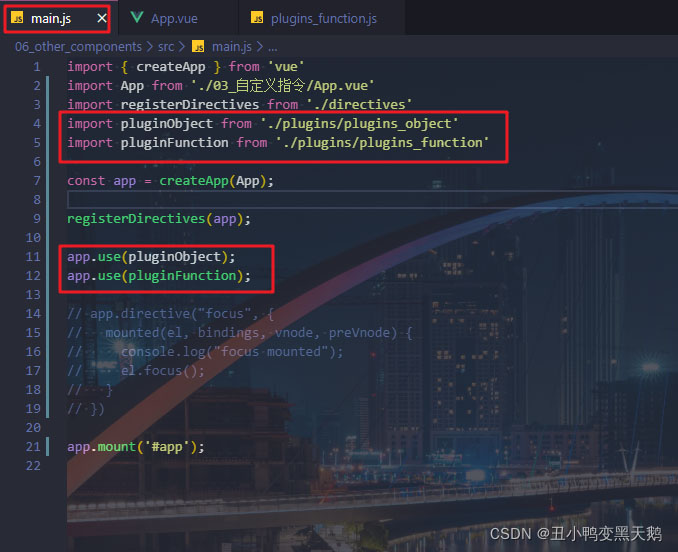Select line number 22 in the gutter
678x552 pixels.
pyautogui.click(x=33, y=466)
